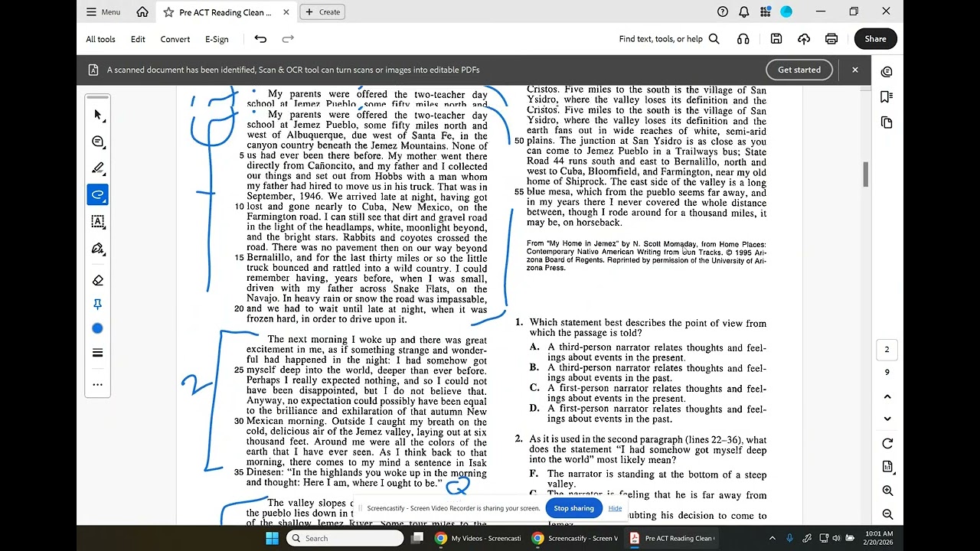
Task: Star the Pre ACT Reading Clean document
Action: 168,12
